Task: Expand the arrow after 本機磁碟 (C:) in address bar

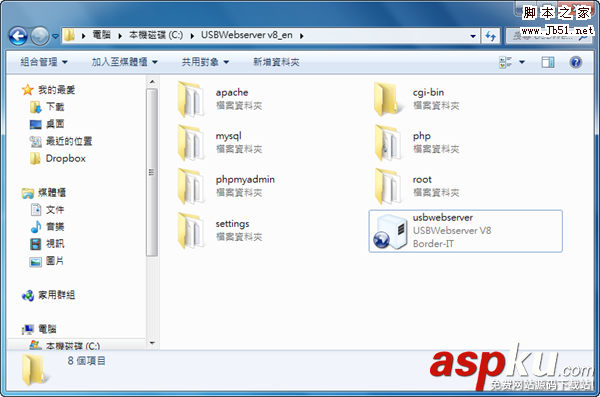Action: coord(192,36)
